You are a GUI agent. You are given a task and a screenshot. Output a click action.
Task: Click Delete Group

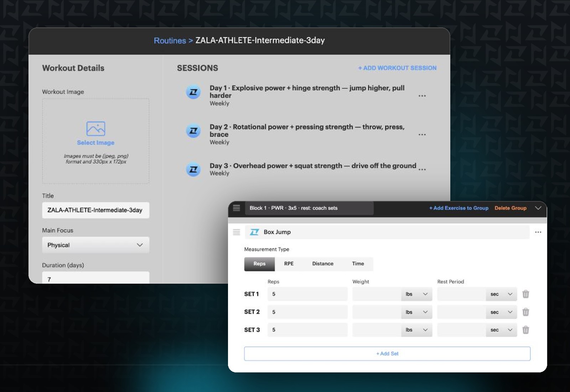[511, 208]
